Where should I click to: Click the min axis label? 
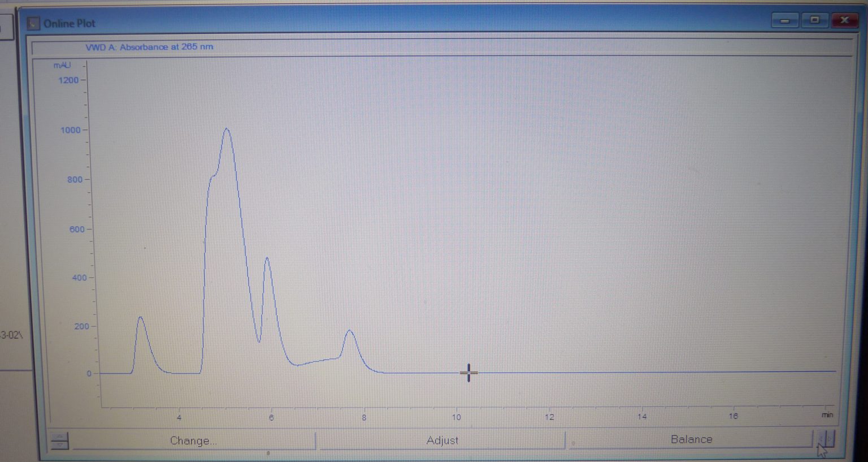(x=827, y=414)
